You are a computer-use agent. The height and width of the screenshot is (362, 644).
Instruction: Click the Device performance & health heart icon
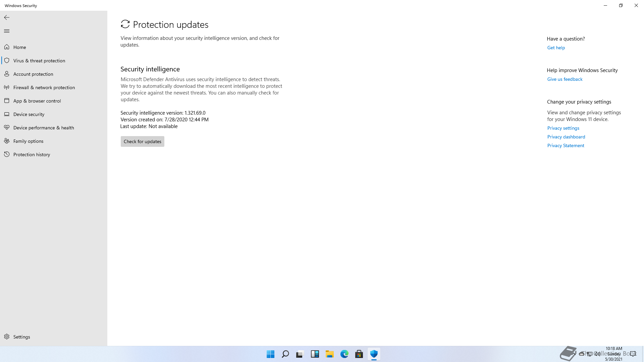click(x=7, y=127)
